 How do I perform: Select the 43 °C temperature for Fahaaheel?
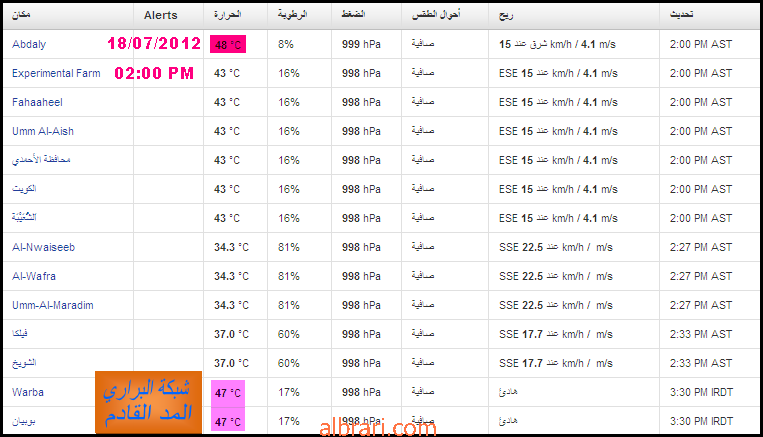tap(227, 102)
